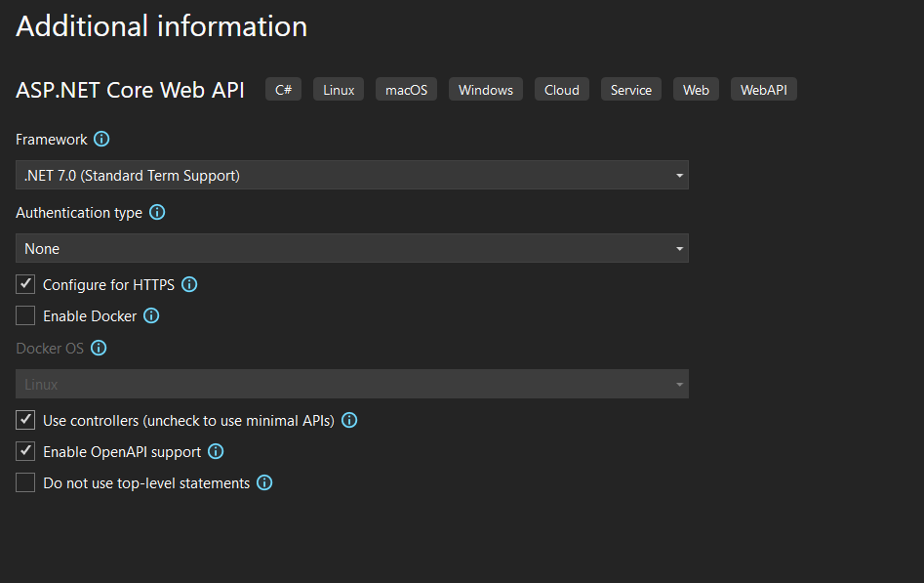Click the Authentication type info icon
The image size is (924, 583).
[x=157, y=213]
